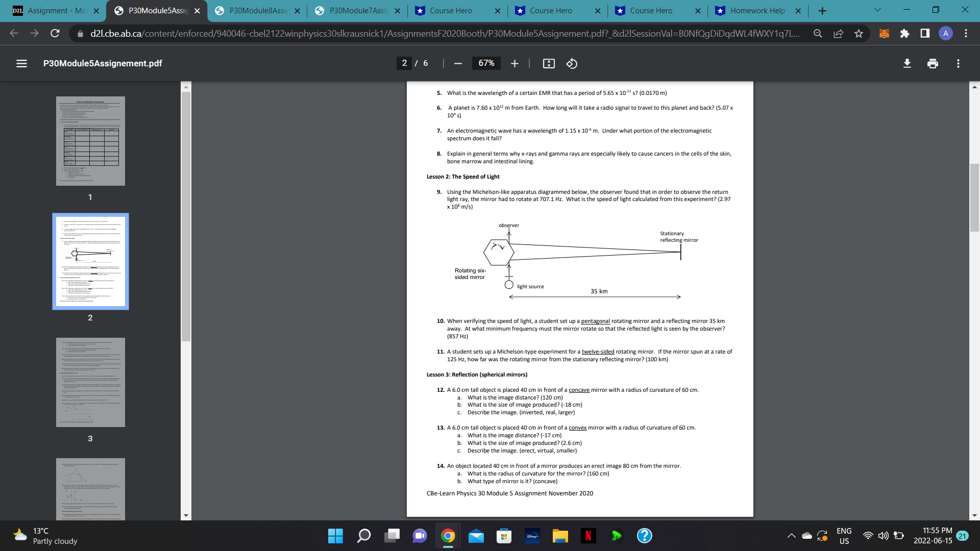Viewport: 980px width, 551px height.
Task: Zoom out with the minus button
Action: coord(458,63)
